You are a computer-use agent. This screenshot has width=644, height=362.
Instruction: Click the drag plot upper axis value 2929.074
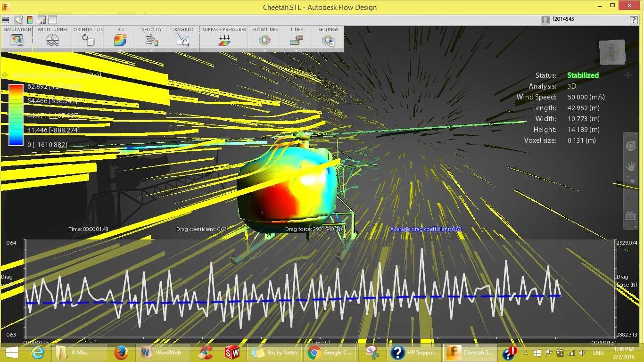point(627,243)
